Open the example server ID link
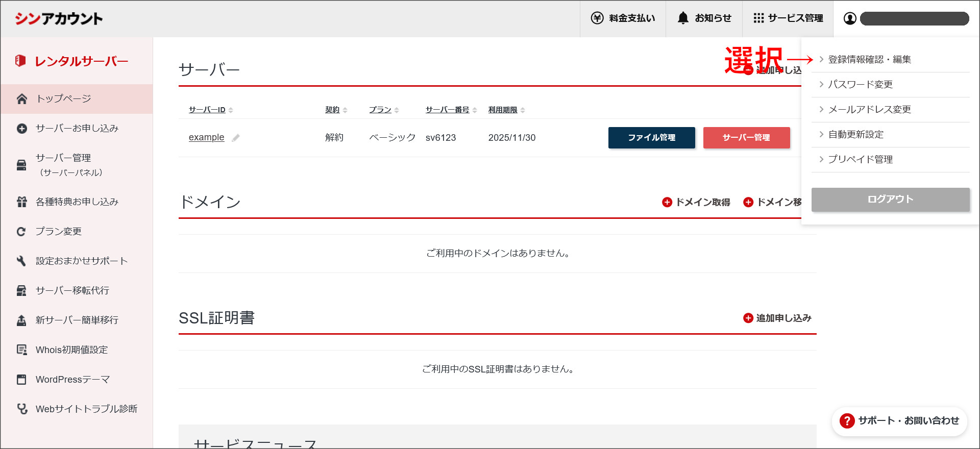The height and width of the screenshot is (449, 980). [x=206, y=137]
